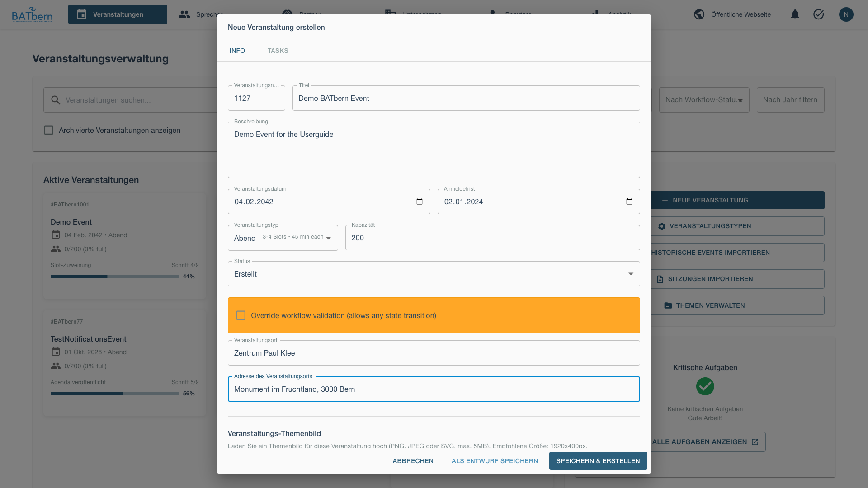
Task: Open the user avatar N menu
Action: point(846,14)
